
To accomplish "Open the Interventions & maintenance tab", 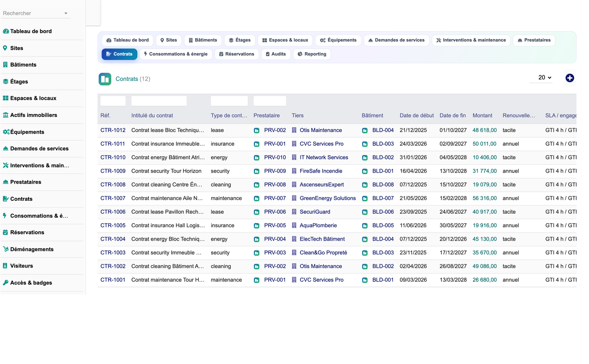I will [471, 40].
